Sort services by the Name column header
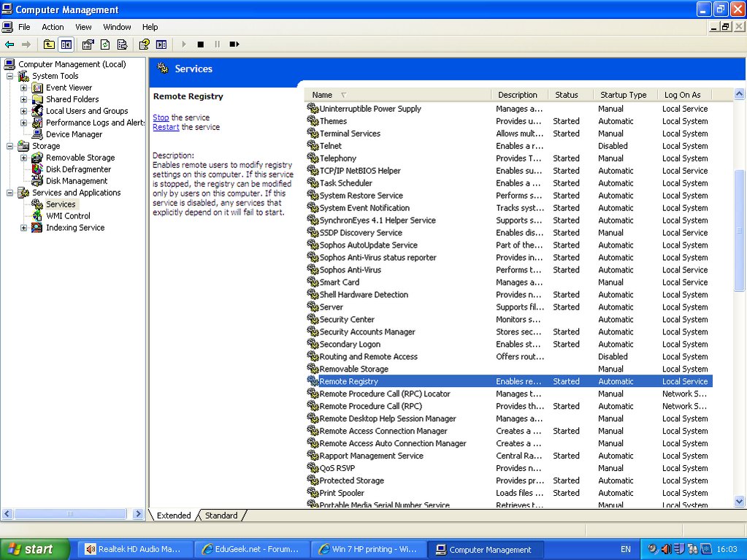 coord(397,95)
